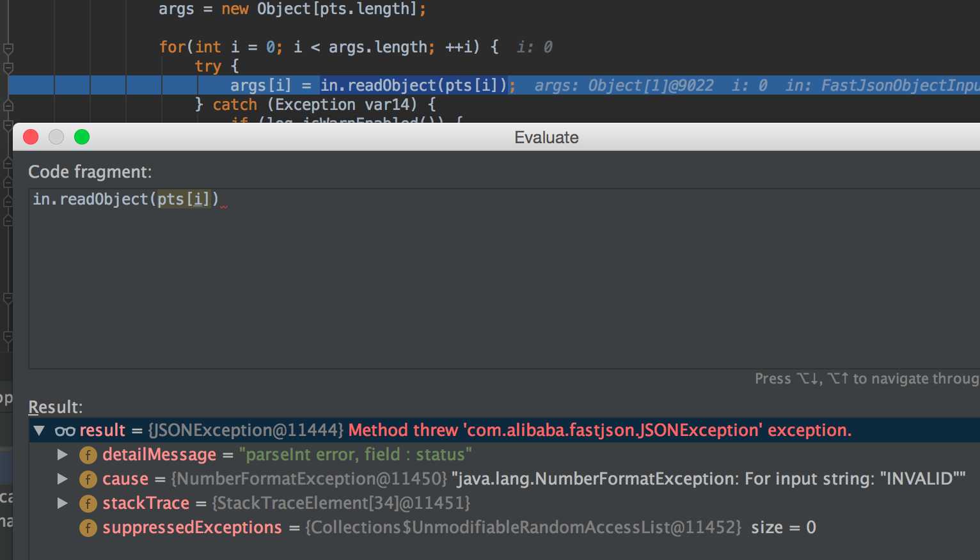980x560 pixels.
Task: Expand the cause NumberFormatException field
Action: tap(62, 479)
